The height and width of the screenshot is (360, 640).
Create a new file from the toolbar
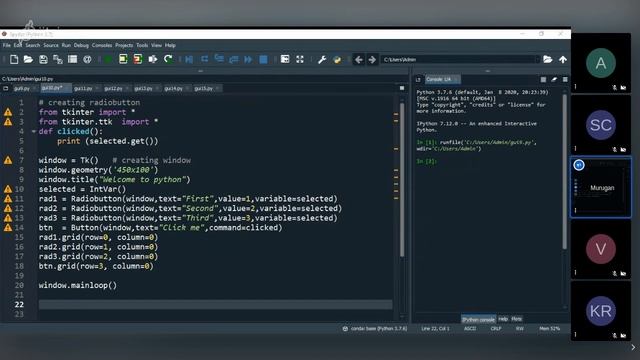pos(14,60)
